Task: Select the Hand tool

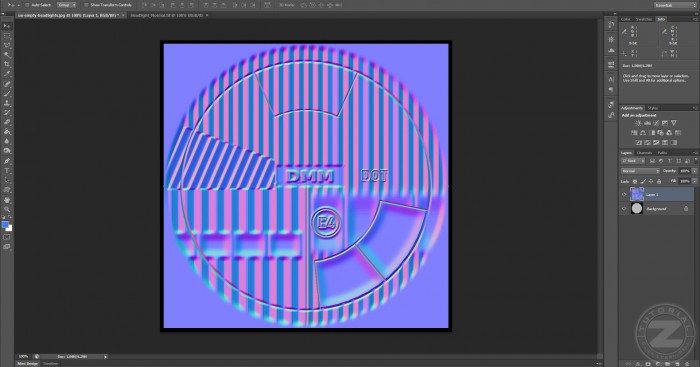Action: [7, 200]
